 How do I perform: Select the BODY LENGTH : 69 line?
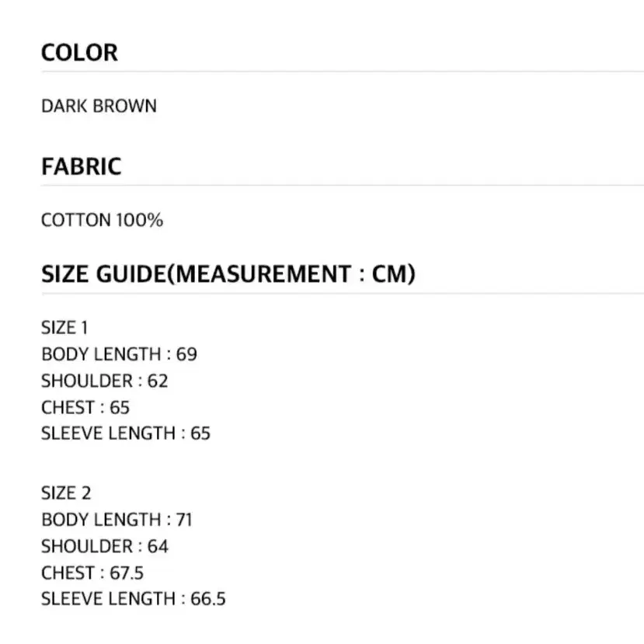119,354
